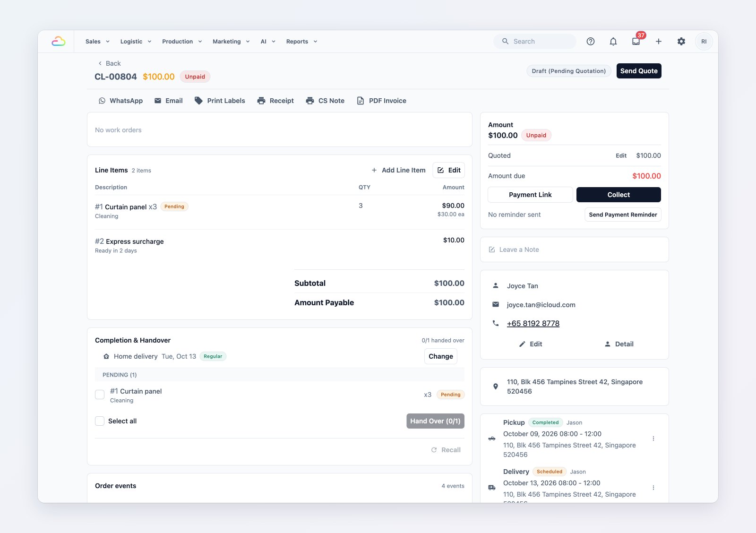Open the Receipt print action

[x=275, y=101]
